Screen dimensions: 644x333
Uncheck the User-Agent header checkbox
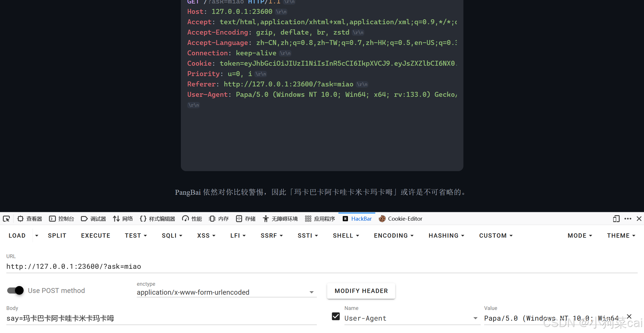coord(336,316)
